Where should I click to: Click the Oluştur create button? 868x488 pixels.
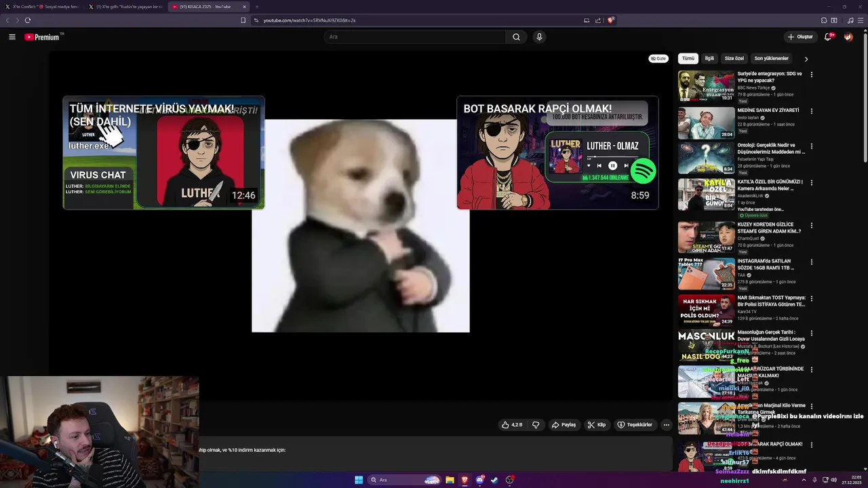coord(800,37)
